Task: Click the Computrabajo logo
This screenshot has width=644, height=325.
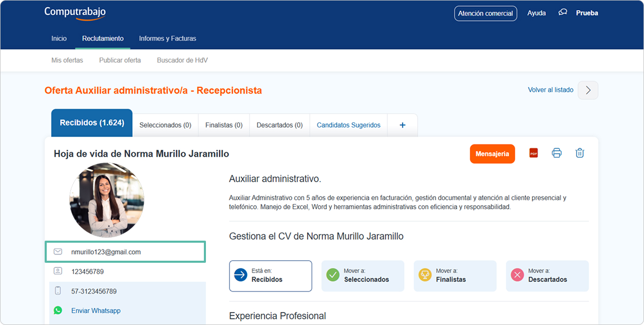Action: [75, 13]
